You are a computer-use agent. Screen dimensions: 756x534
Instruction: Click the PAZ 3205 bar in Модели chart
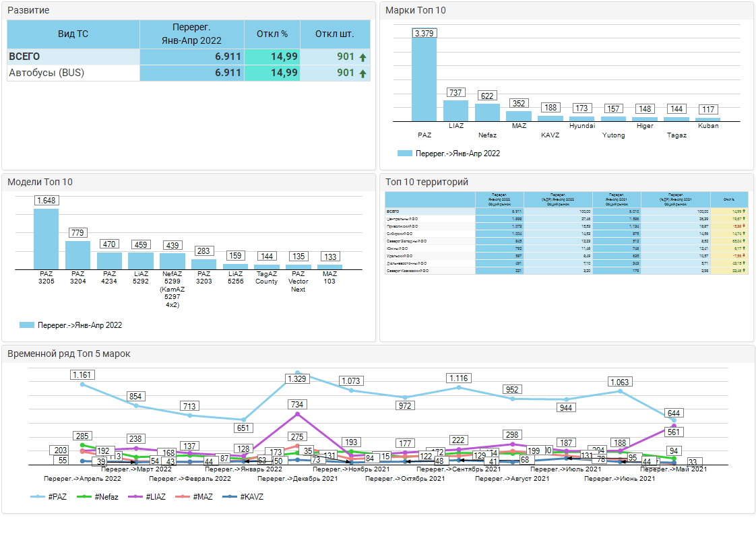46,239
